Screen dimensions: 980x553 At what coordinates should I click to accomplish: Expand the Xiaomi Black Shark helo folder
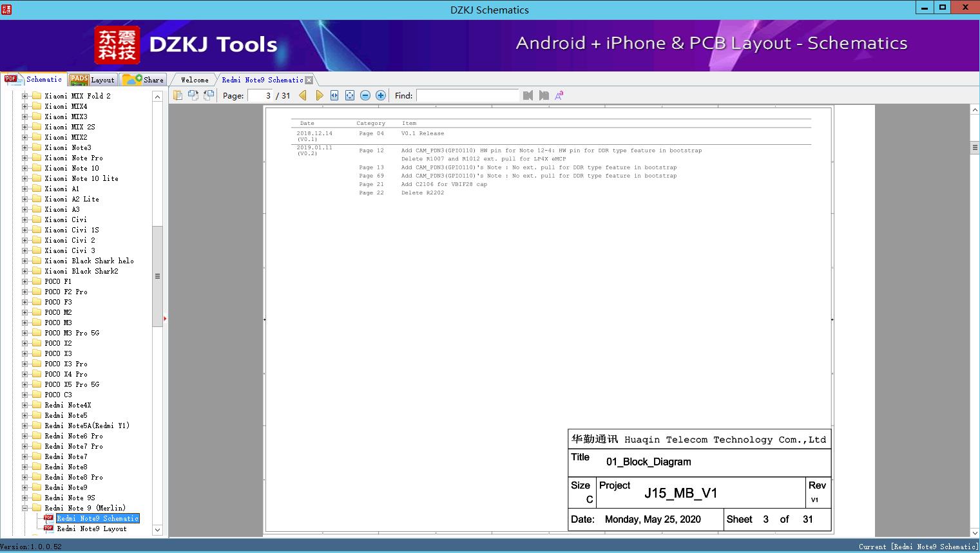[x=25, y=261]
